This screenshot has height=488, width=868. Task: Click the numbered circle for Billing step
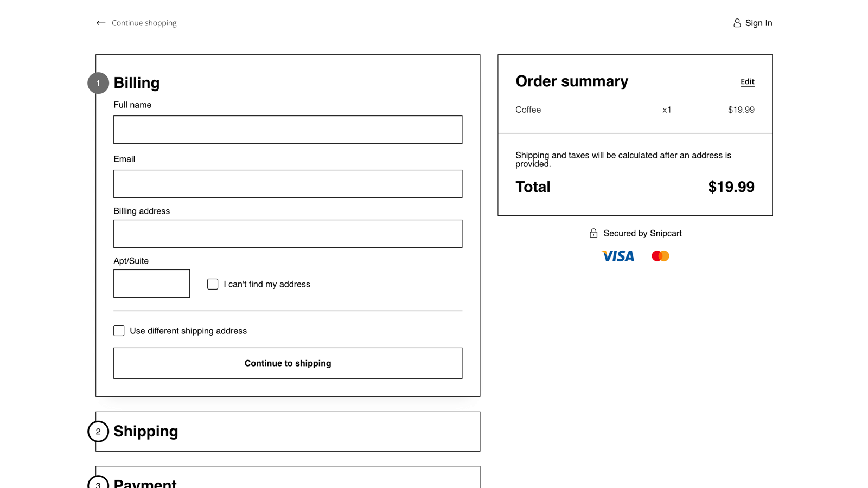click(x=98, y=83)
